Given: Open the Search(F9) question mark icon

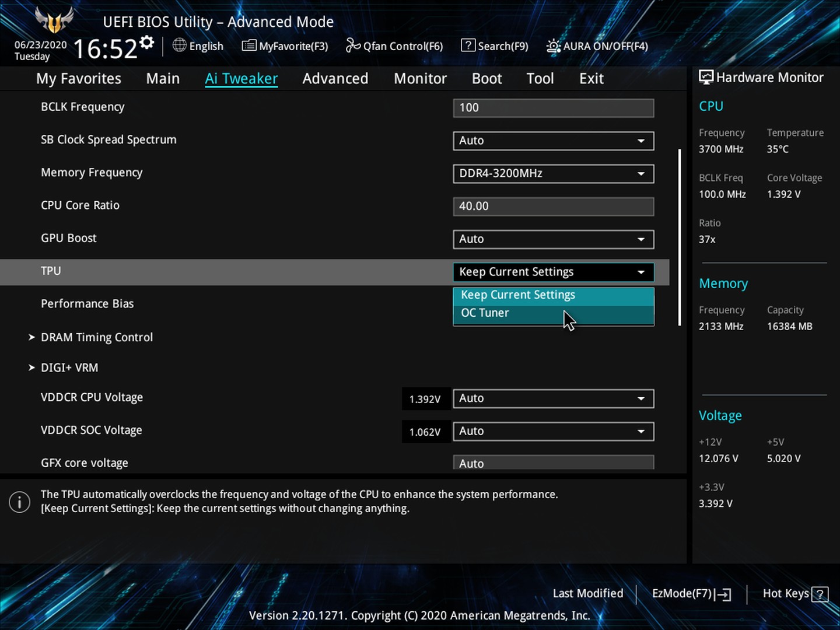Looking at the screenshot, I should tap(468, 45).
